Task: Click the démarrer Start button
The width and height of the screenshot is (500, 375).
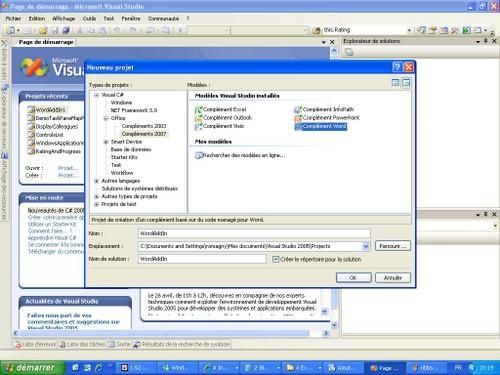Action: (32, 368)
